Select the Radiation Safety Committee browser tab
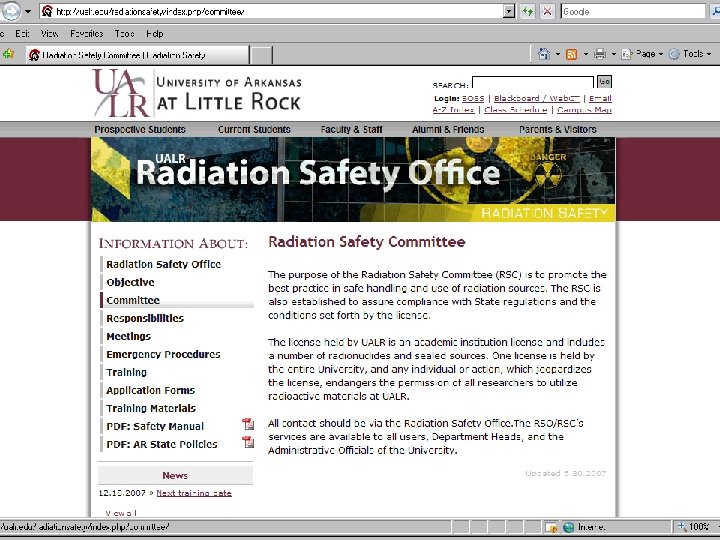The height and width of the screenshot is (540, 720). [x=137, y=55]
